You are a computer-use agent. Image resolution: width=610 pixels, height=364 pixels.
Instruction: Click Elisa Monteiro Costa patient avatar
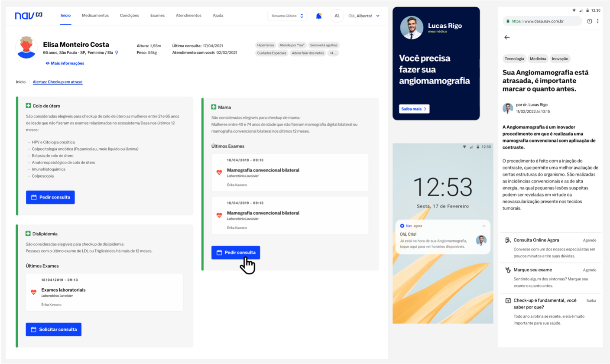point(26,47)
